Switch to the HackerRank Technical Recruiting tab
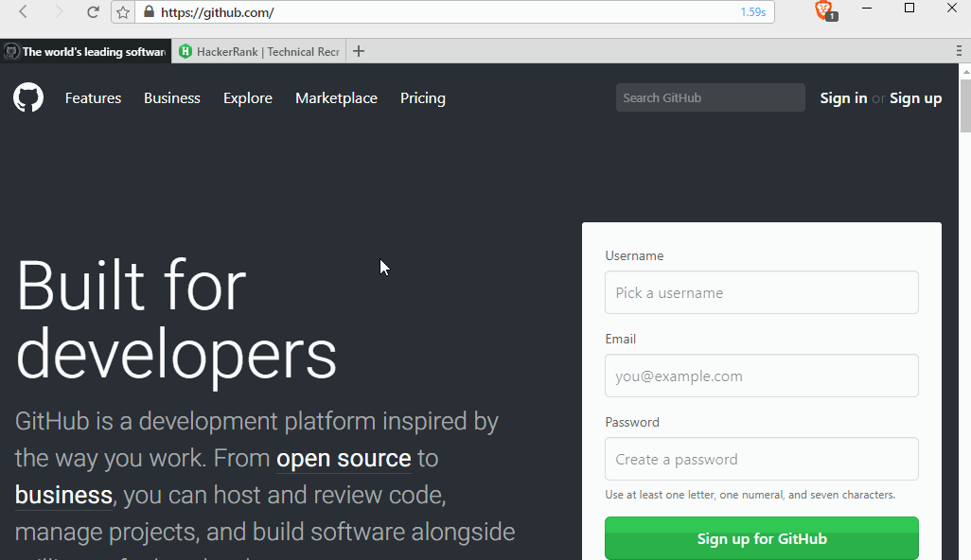 coord(259,51)
